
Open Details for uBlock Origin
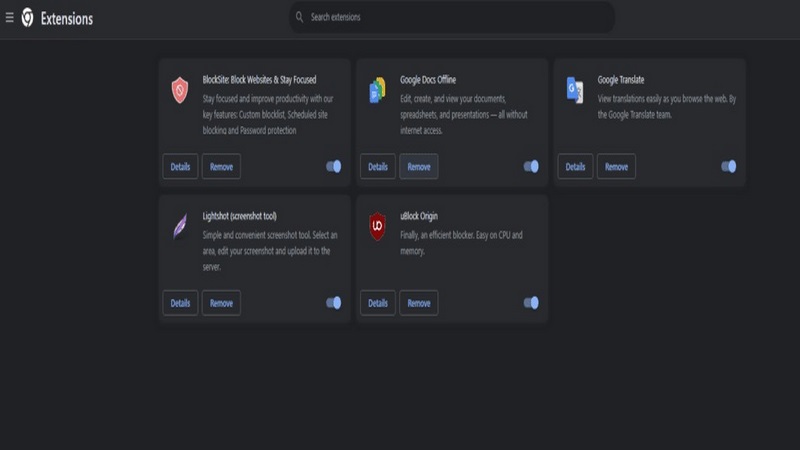coord(378,303)
